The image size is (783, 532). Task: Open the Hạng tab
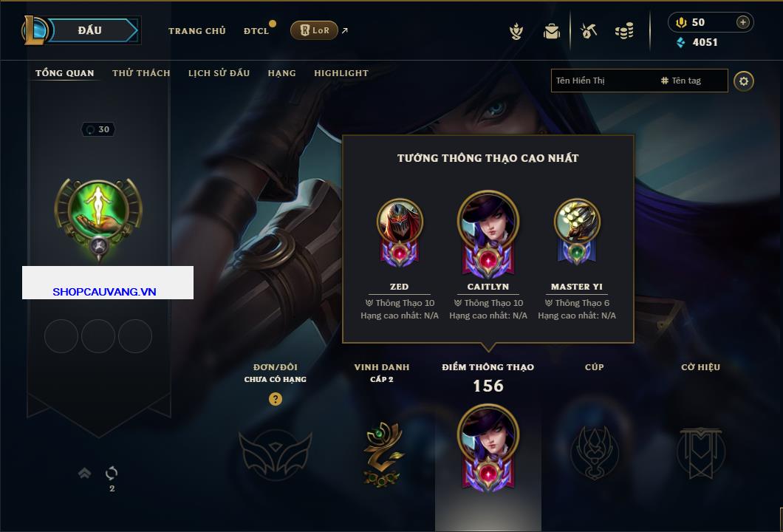tap(281, 73)
